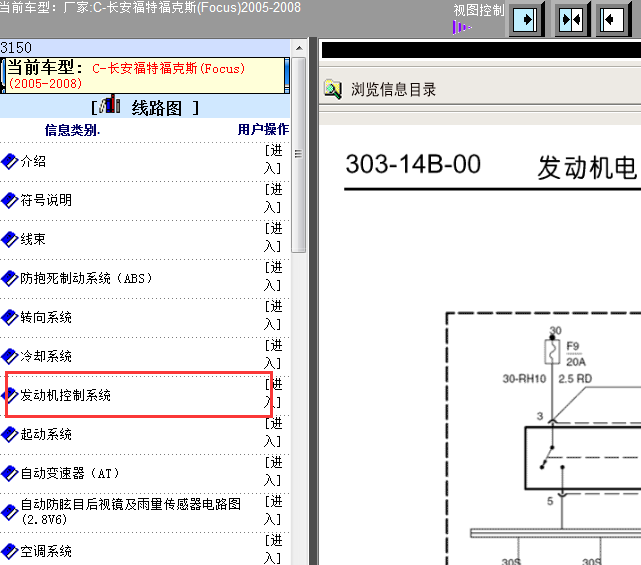Screen dimensions: 641x565
Task: Click the 303-14B-00 diagram title
Action: (x=413, y=164)
